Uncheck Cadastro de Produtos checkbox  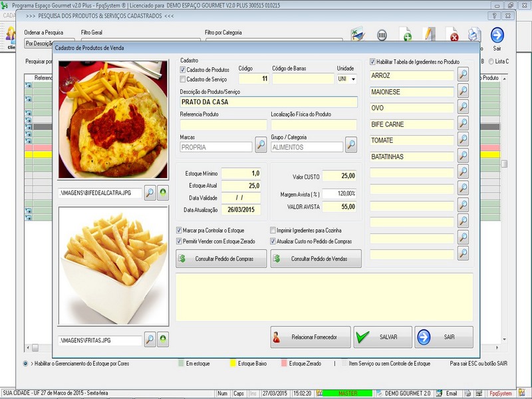tap(182, 70)
